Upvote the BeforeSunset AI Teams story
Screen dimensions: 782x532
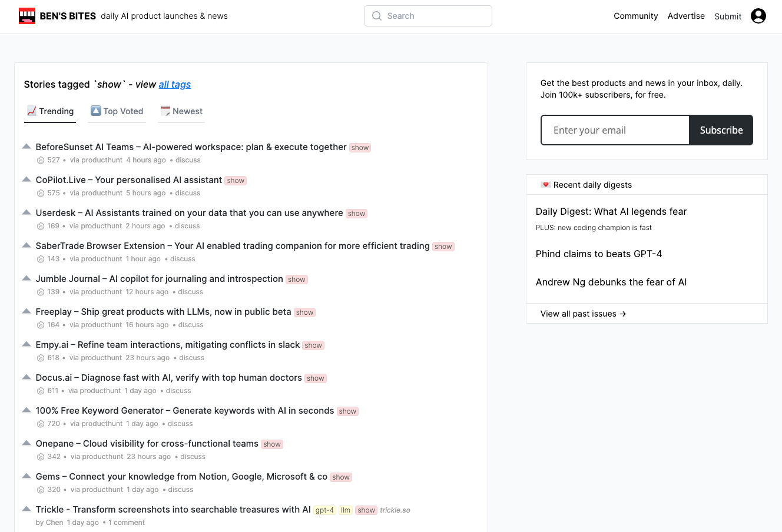pos(26,146)
